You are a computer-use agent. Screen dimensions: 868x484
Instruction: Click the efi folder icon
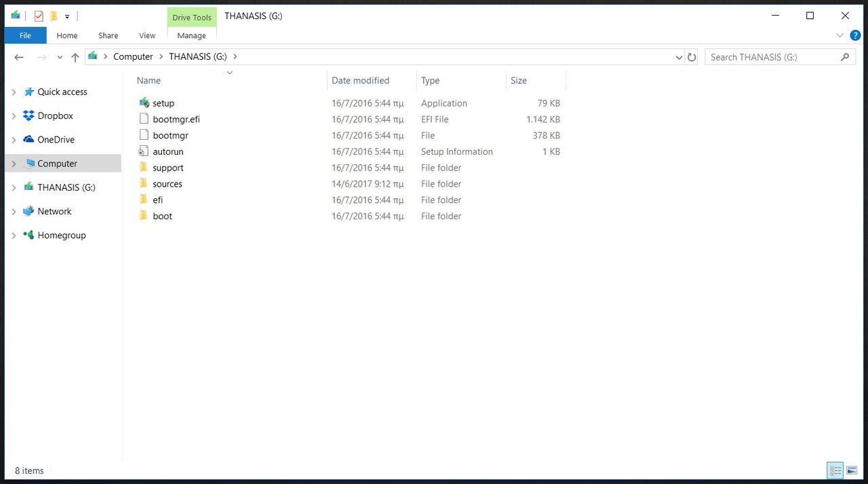click(x=143, y=200)
